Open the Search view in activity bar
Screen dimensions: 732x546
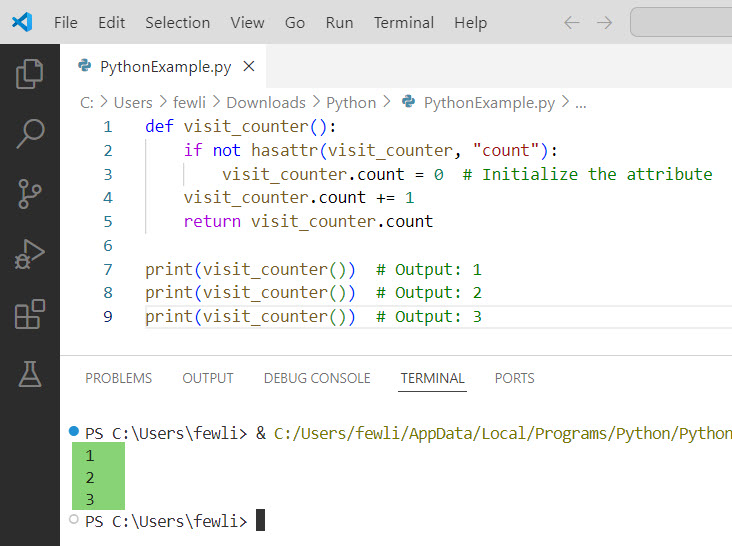30,134
